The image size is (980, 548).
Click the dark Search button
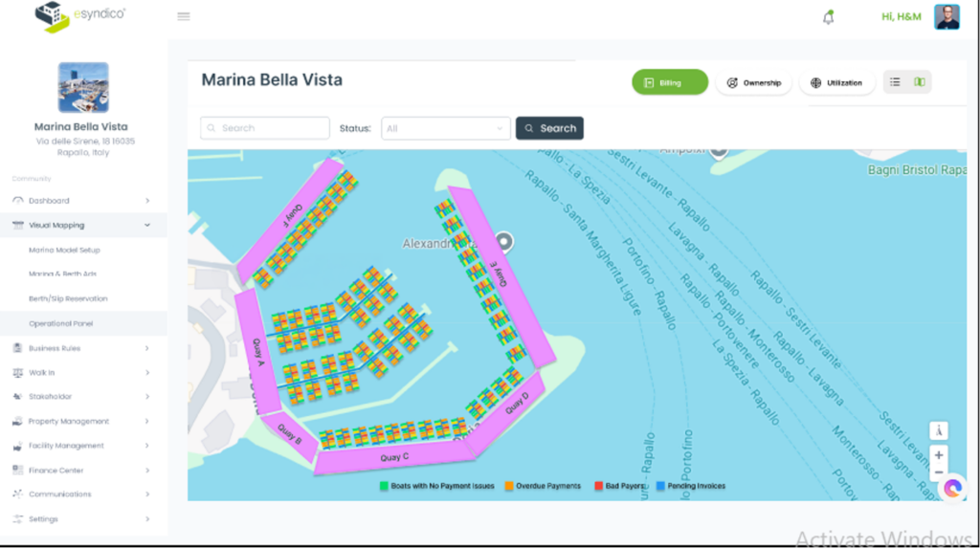549,128
